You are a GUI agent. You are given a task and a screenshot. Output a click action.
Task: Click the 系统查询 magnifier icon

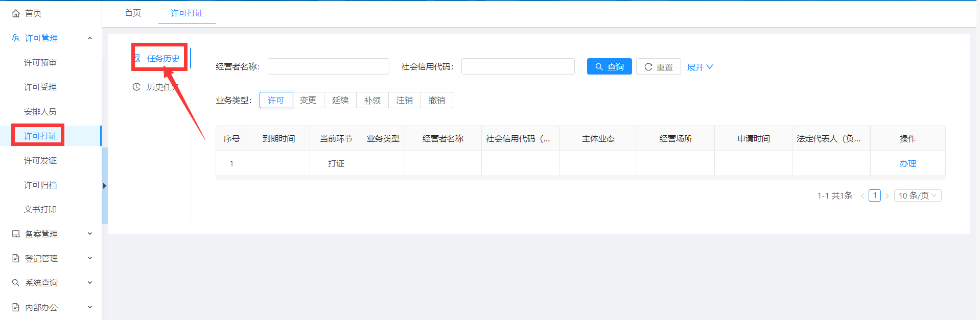tap(16, 283)
